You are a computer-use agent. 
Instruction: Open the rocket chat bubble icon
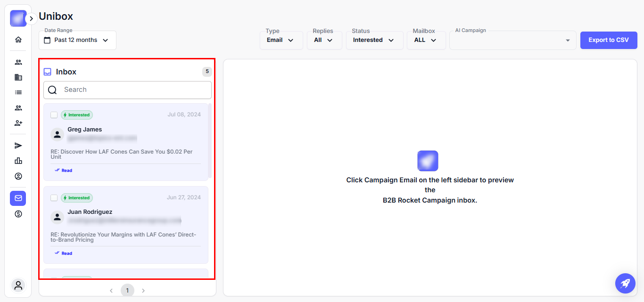click(625, 283)
